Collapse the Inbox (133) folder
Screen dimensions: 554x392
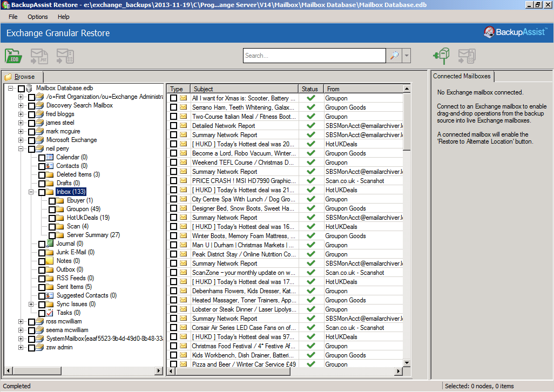31,192
